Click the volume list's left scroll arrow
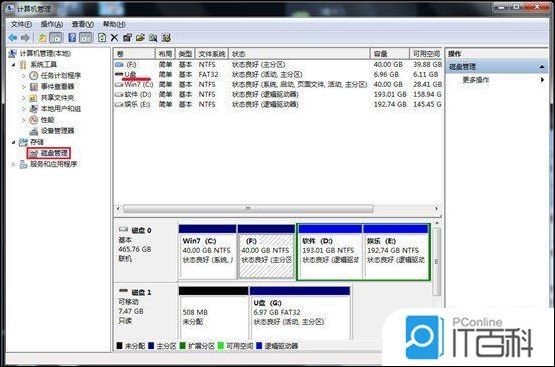The image size is (555, 367). (x=118, y=209)
